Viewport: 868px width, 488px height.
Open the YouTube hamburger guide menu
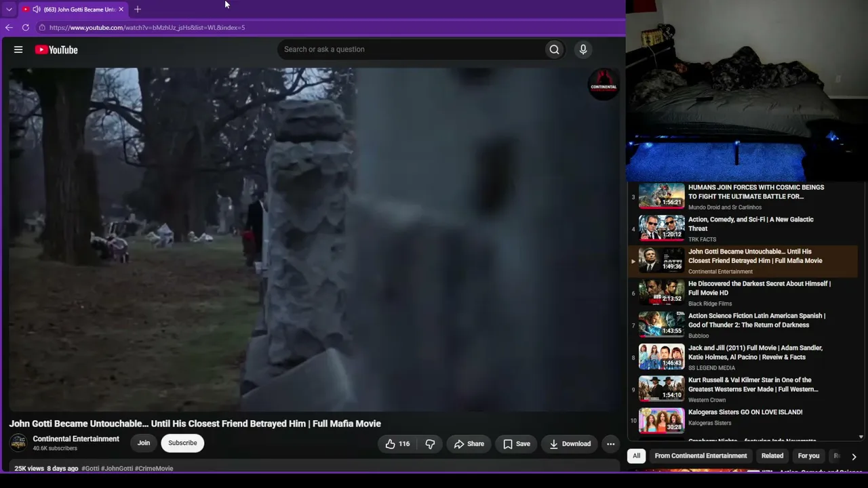18,49
